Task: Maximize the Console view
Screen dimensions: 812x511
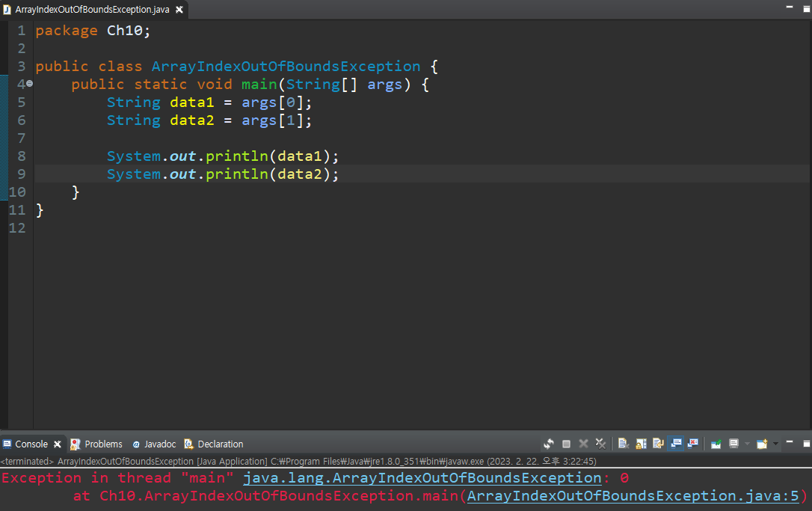Action: point(807,444)
